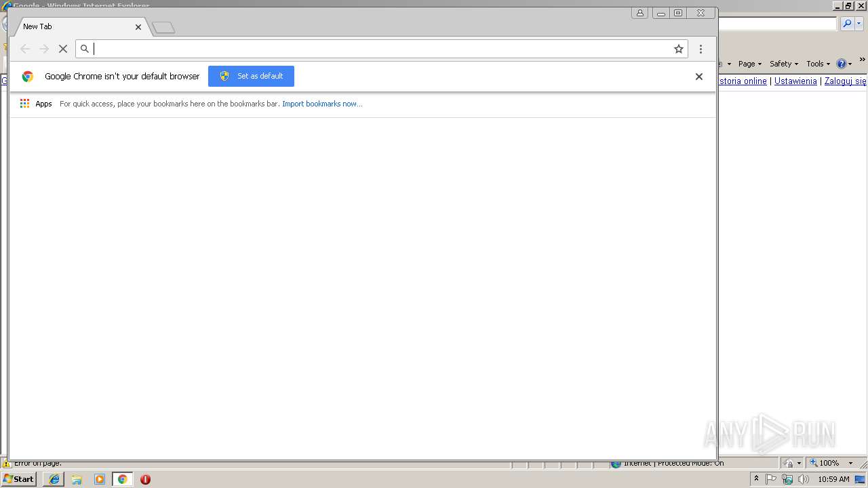Click Action Center flag tray icon
Screen dimensions: 868x488
pyautogui.click(x=771, y=479)
